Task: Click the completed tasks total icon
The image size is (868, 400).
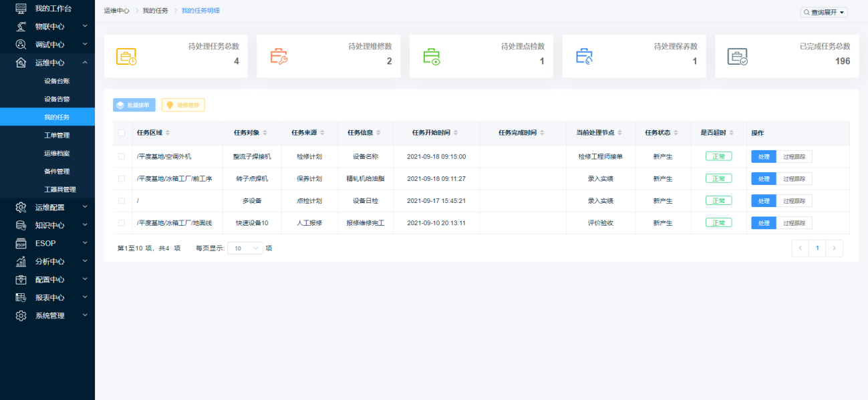Action: pos(737,57)
